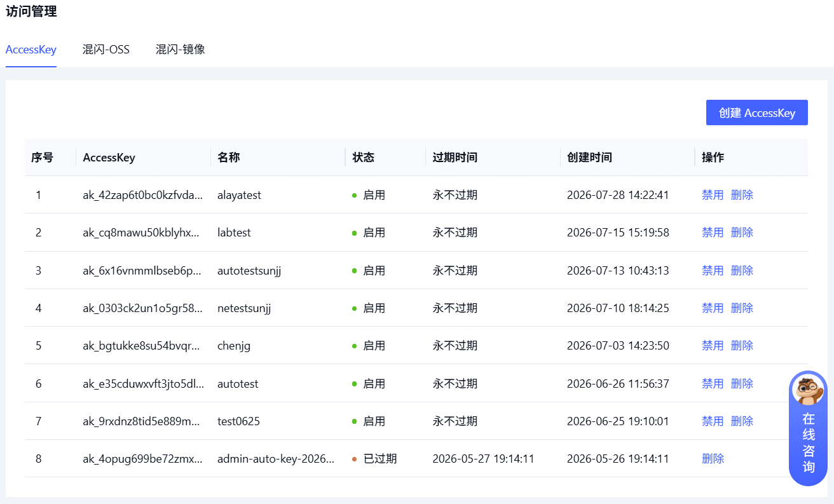Click the name netestsunjj
Viewport: 834px width, 504px height.
pyautogui.click(x=244, y=308)
